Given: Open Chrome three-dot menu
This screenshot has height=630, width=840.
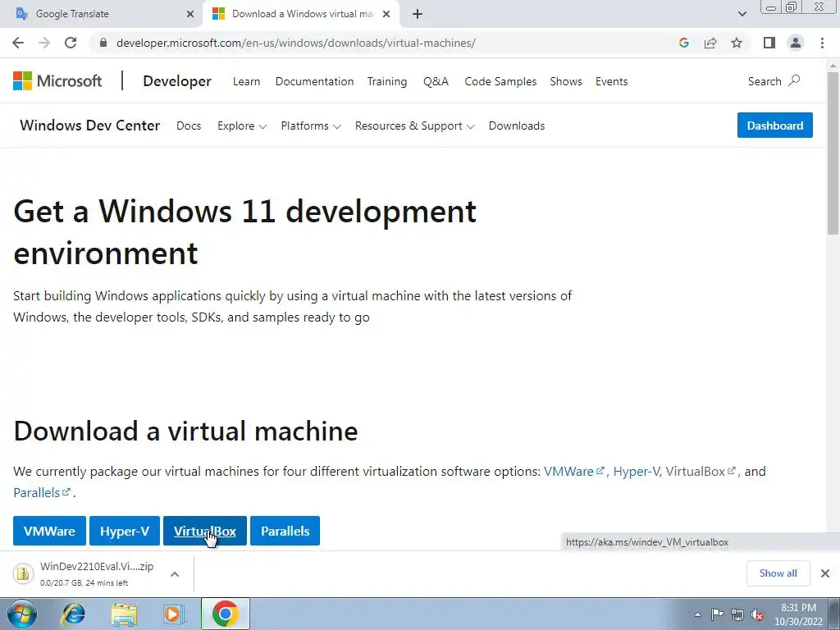Looking at the screenshot, I should pos(822,43).
